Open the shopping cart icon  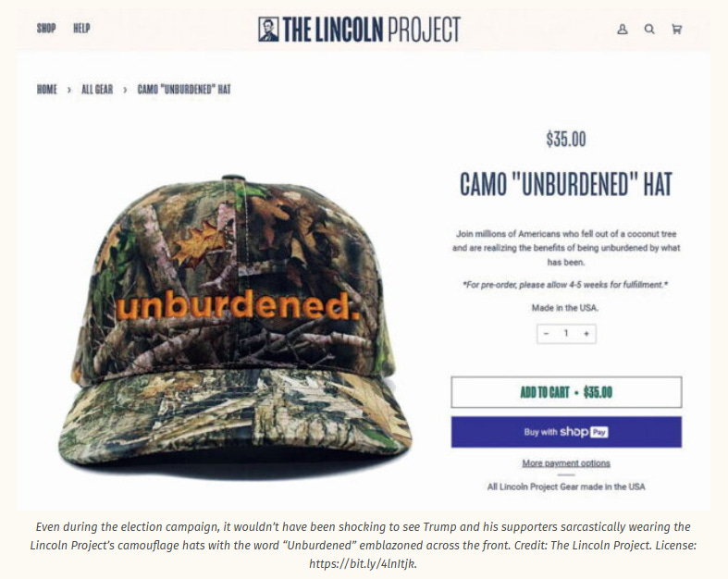click(x=676, y=30)
